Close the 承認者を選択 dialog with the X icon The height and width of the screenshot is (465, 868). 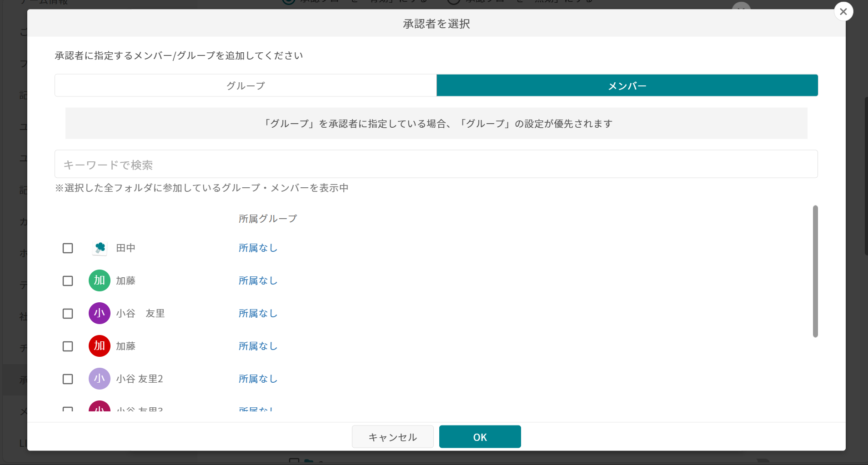tap(844, 11)
